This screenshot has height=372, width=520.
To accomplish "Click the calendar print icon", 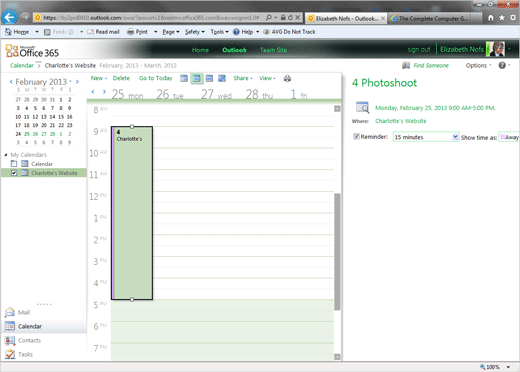I will point(287,78).
